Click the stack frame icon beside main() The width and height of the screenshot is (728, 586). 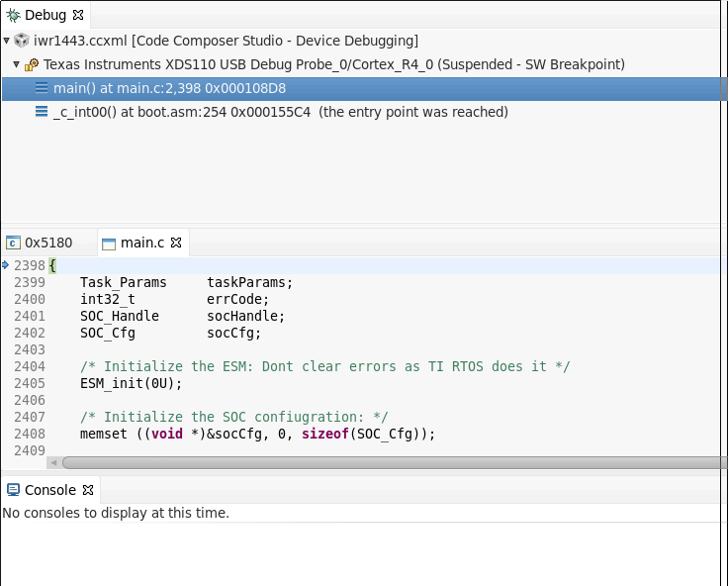click(42, 88)
